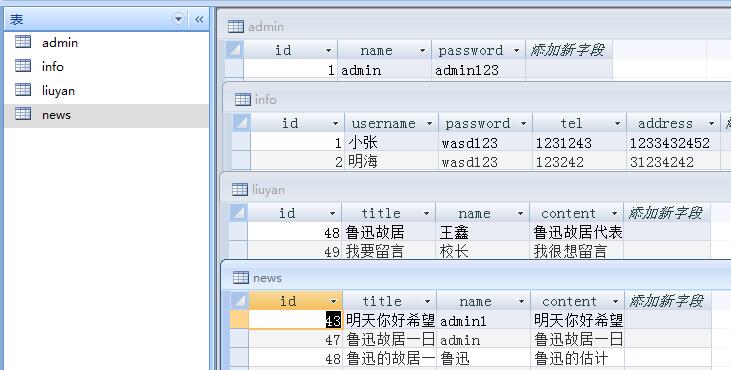The height and width of the screenshot is (370, 731).
Task: Click the datasheet icon in admin window title
Action: coord(236,27)
